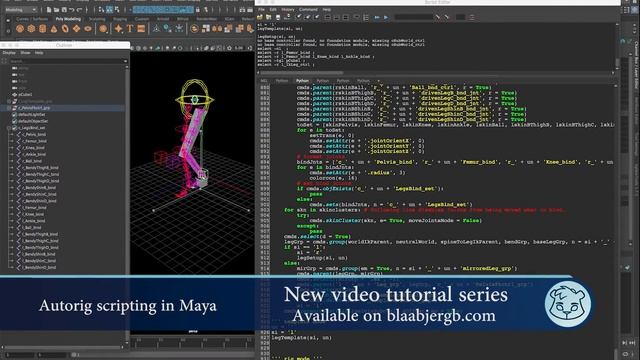Execute all button (double arrow) in Script Editor
640x360 pixels.
click(x=377, y=17)
